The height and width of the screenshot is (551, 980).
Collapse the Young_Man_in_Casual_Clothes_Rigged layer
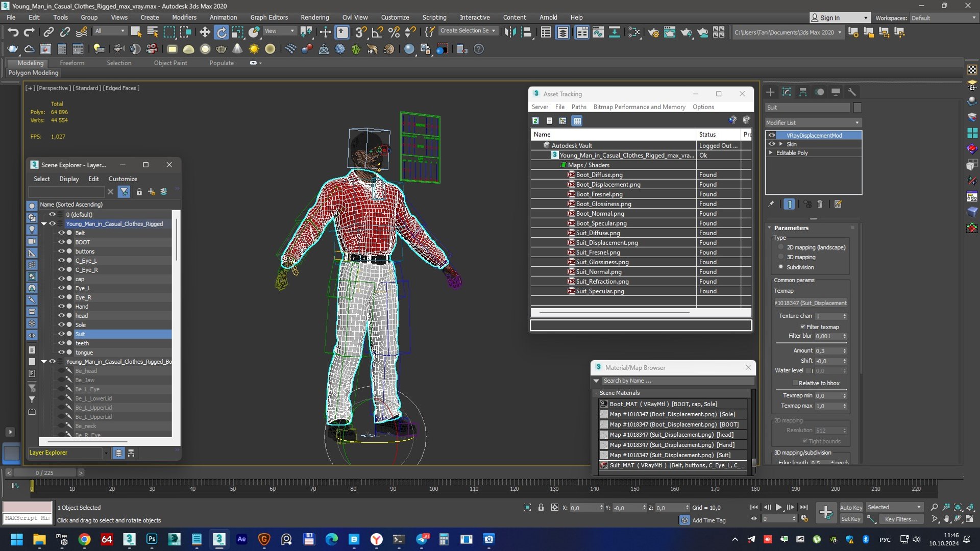[x=44, y=223]
